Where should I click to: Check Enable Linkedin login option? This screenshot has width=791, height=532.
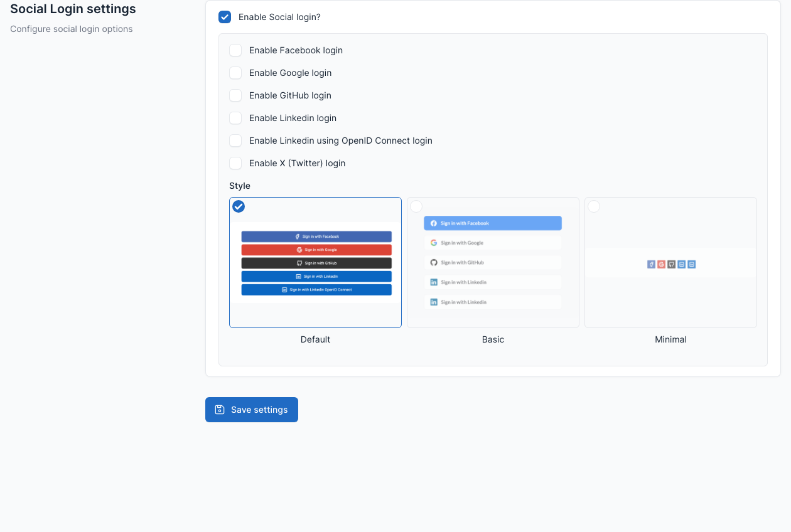click(x=235, y=118)
